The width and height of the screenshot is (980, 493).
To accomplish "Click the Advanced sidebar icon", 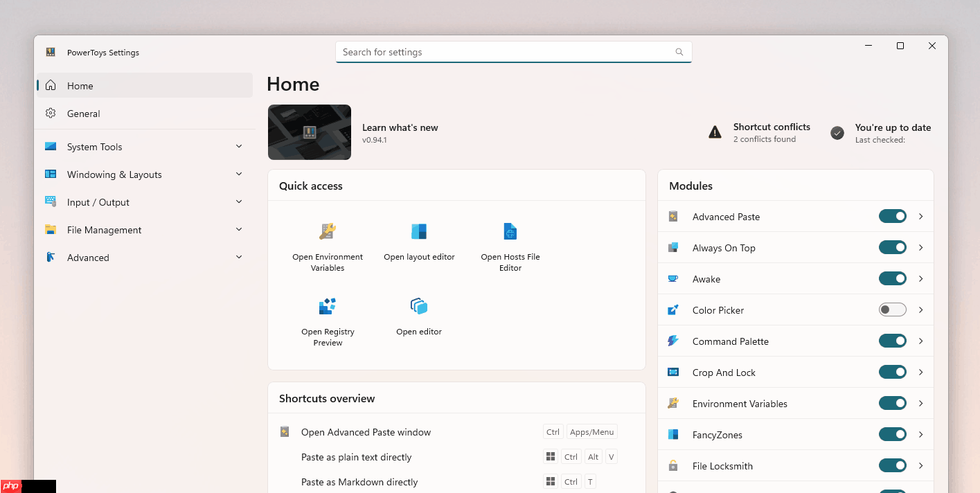I will point(51,258).
